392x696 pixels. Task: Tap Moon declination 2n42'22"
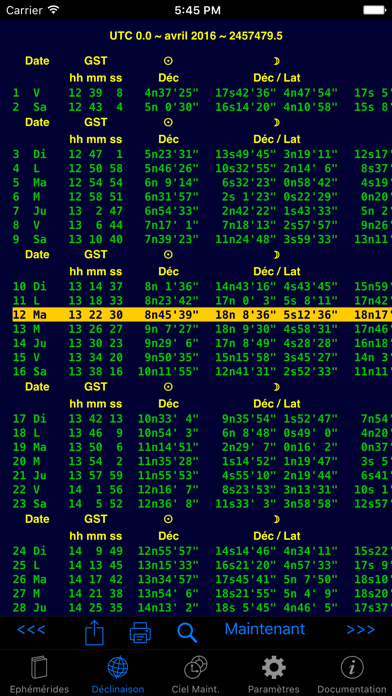tap(249, 211)
